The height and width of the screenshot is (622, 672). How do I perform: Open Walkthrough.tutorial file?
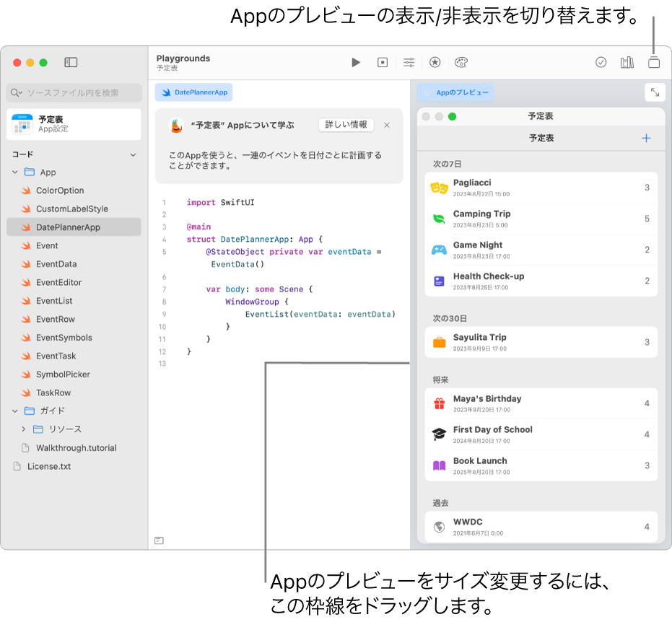(x=74, y=448)
